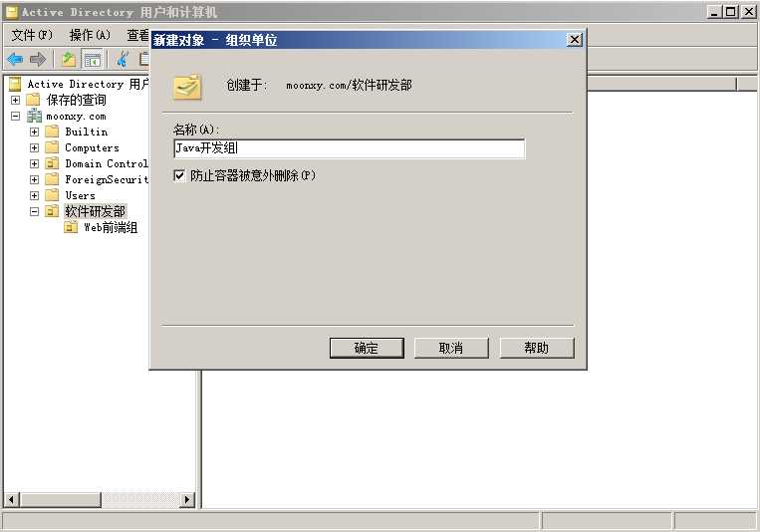
Task: Click the 帮助 button
Action: coord(537,348)
